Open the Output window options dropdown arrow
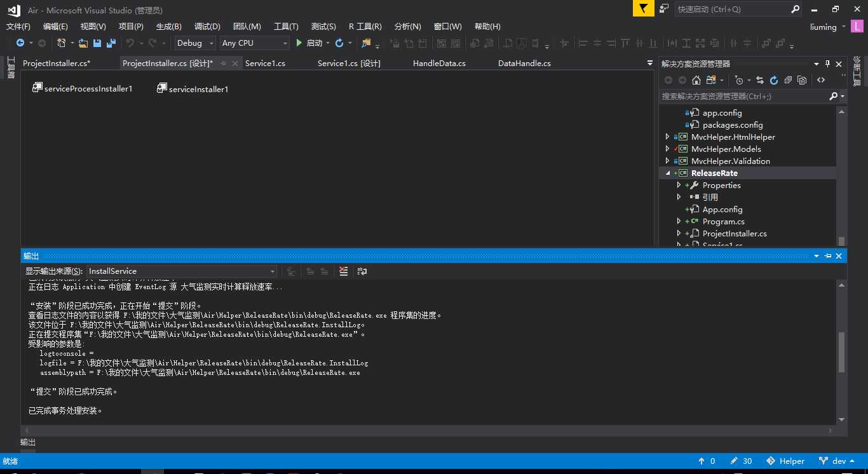This screenshot has width=868, height=474. coord(817,256)
